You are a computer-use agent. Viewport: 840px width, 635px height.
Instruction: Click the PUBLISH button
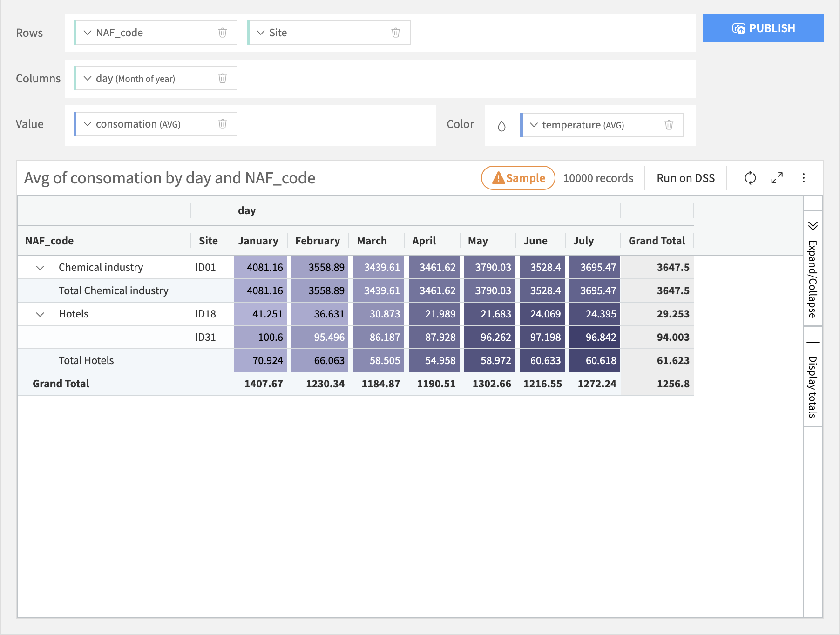tap(763, 28)
